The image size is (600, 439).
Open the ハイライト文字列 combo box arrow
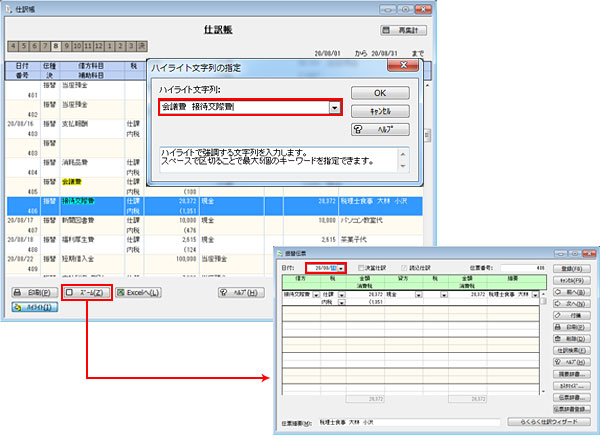point(335,108)
